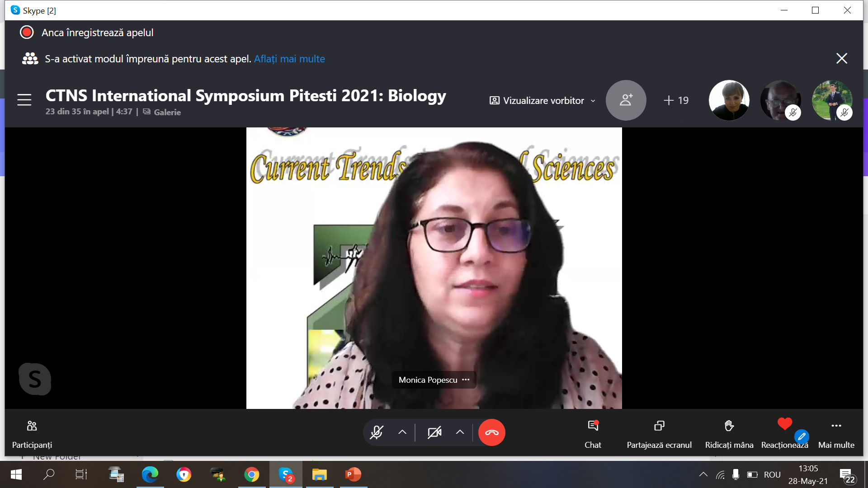
Task: Open the Chat panel
Action: click(x=593, y=434)
